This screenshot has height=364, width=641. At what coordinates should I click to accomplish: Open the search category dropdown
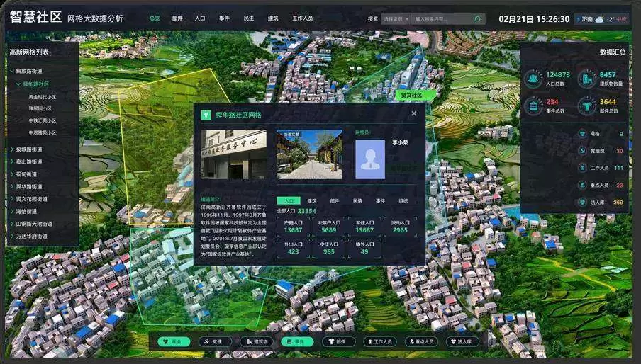[395, 19]
